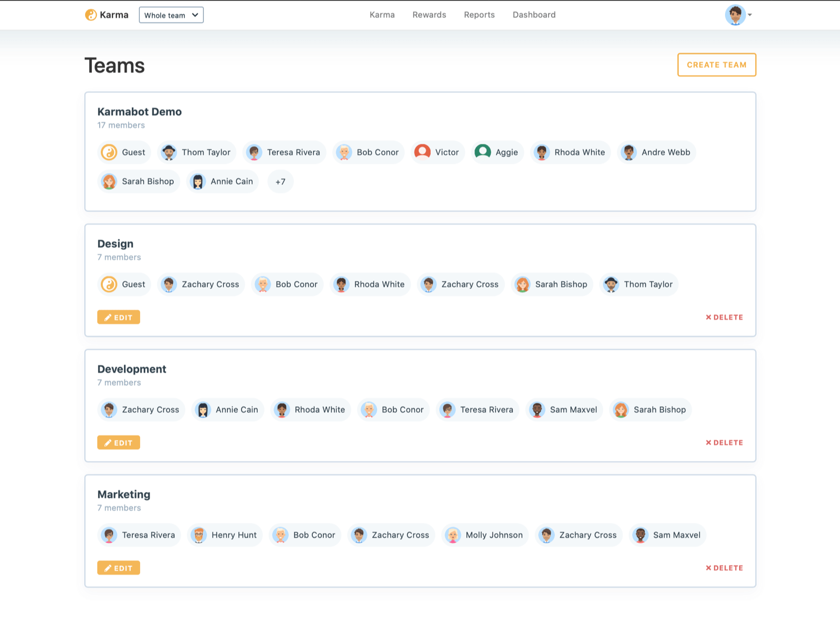This screenshot has height=630, width=840.
Task: Delete the Development team
Action: pos(724,443)
